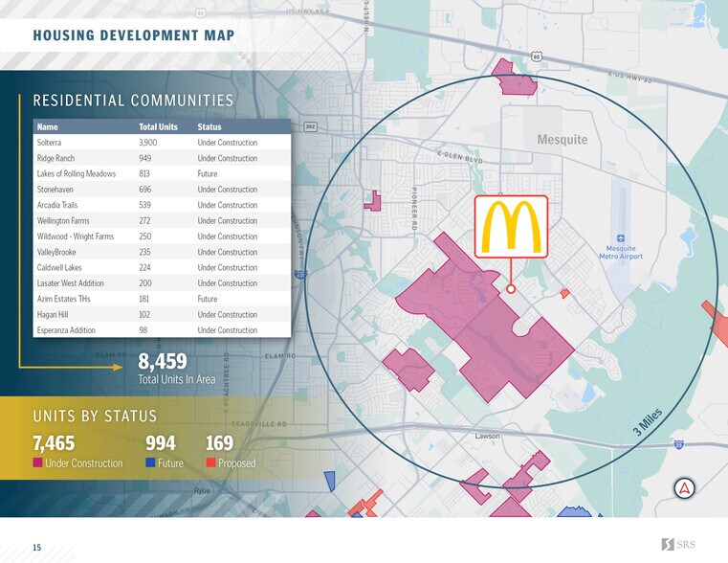Viewport: 728px width, 563px height.
Task: Select the Wildwood - Wright Farms name
Action: pyautogui.click(x=76, y=236)
